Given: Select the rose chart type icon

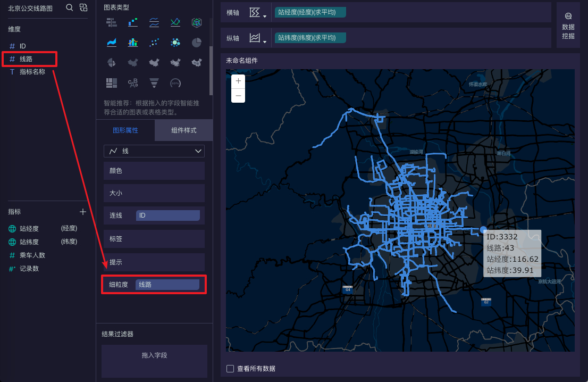Looking at the screenshot, I should click(x=111, y=62).
